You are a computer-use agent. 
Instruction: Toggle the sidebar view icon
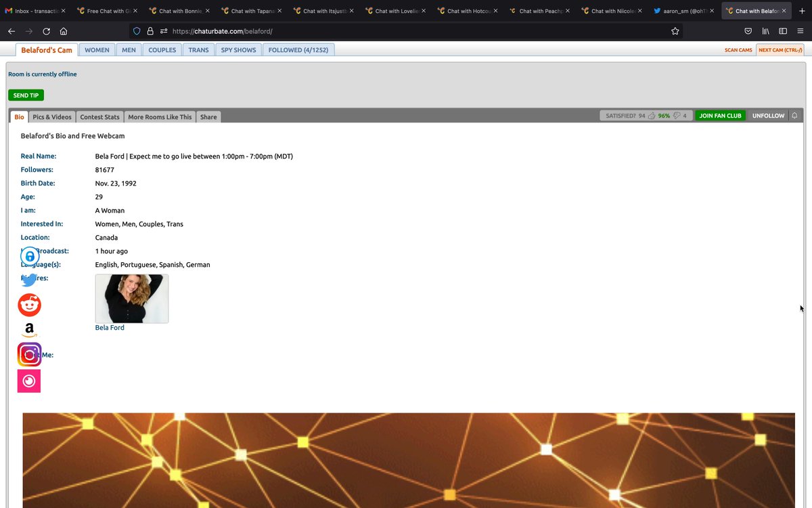783,31
